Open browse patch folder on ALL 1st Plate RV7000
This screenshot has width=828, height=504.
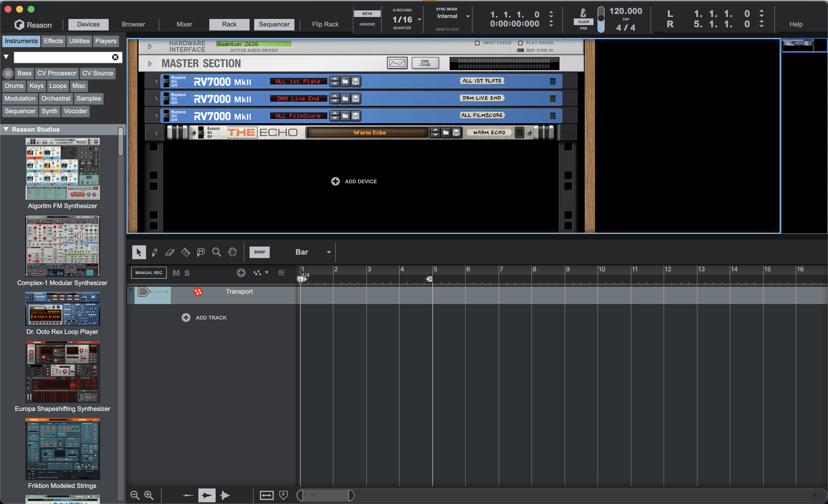click(x=345, y=81)
